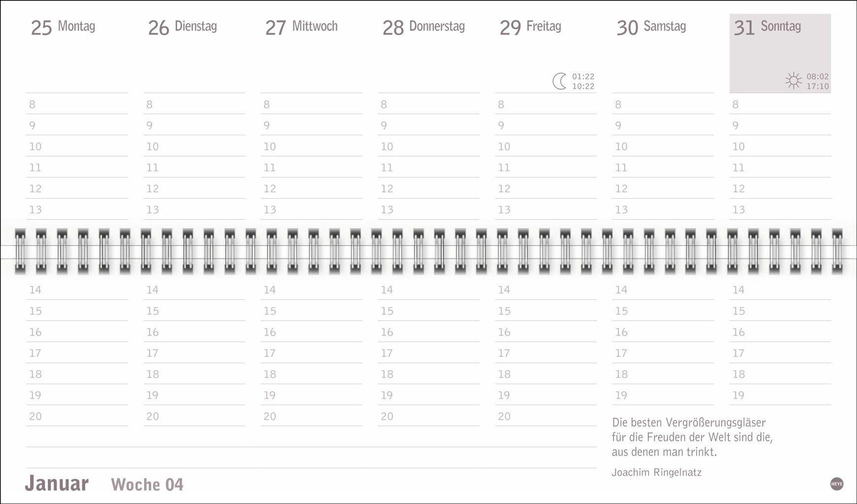Click the moon times 01:22 and 10:22

point(583,81)
